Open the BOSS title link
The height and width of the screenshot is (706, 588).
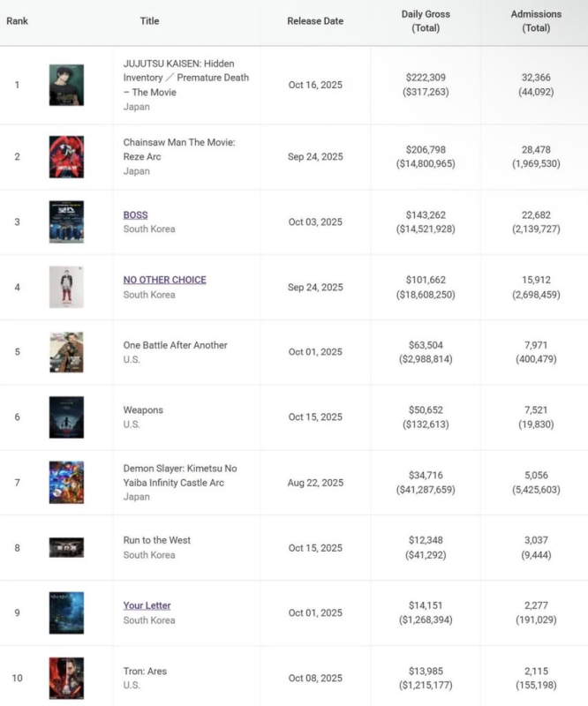(135, 214)
